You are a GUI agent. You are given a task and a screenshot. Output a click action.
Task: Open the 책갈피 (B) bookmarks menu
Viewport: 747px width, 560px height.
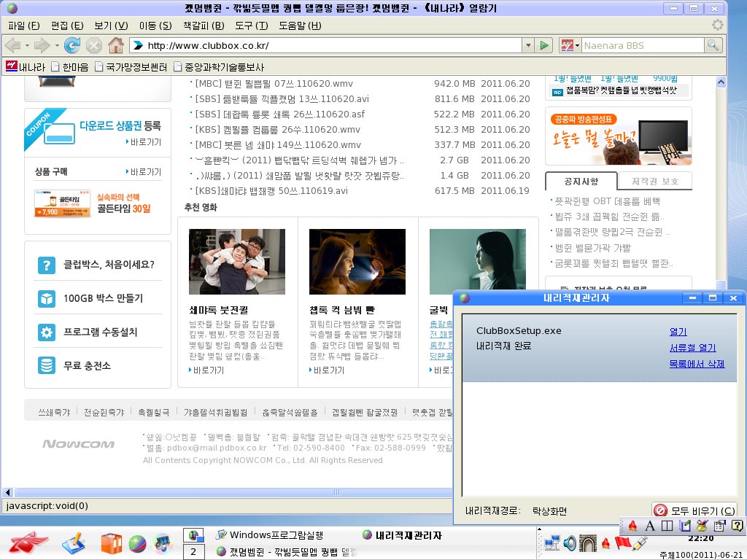click(x=204, y=26)
